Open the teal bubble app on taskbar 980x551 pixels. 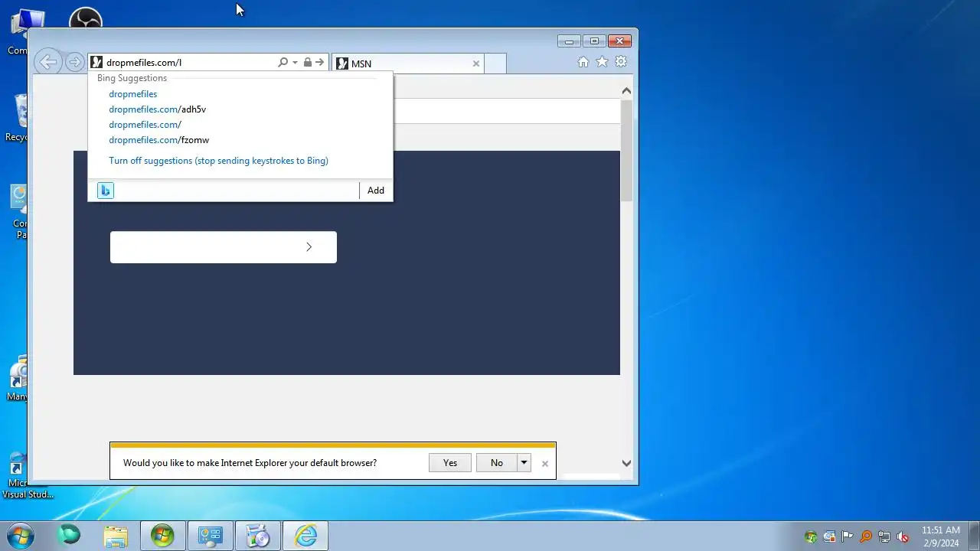point(69,535)
